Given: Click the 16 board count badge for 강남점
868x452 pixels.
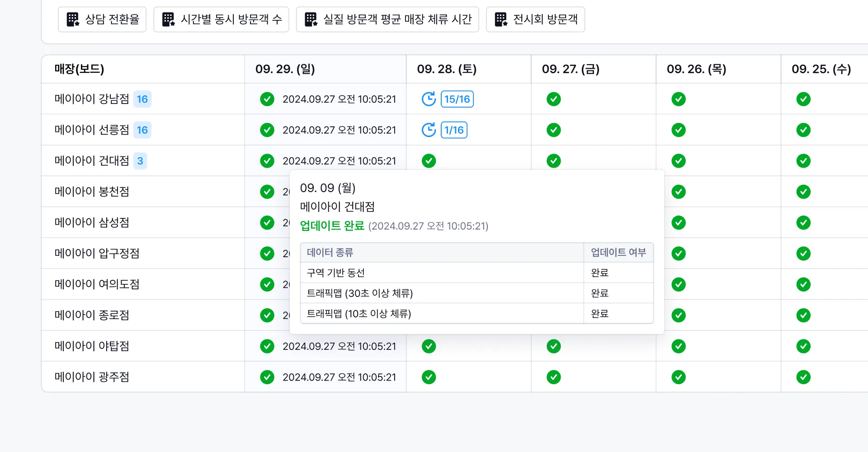Looking at the screenshot, I should (142, 99).
